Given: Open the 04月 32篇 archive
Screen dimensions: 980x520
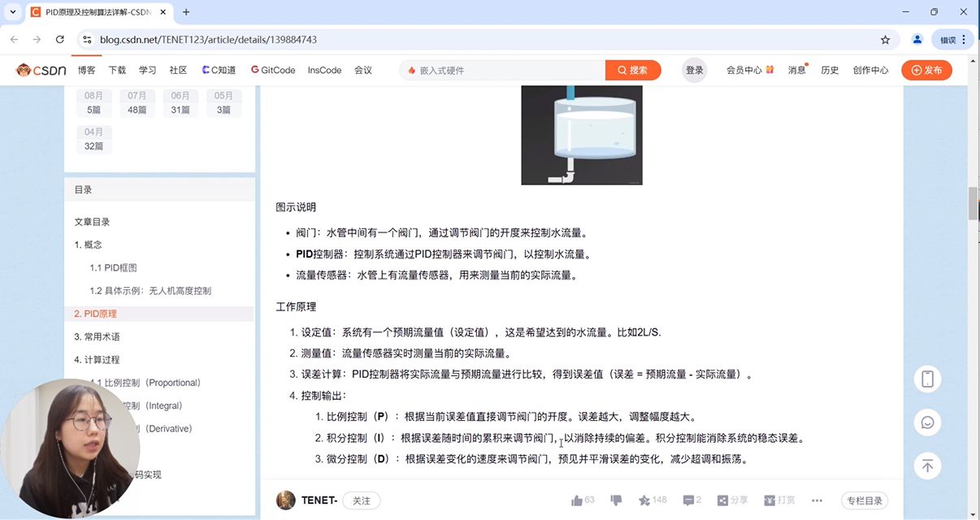Looking at the screenshot, I should tap(93, 140).
